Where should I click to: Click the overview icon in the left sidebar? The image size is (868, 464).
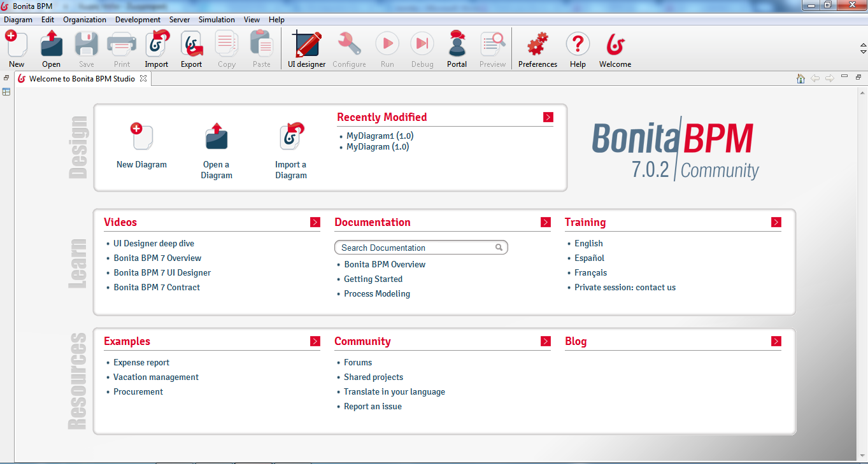coord(6,92)
